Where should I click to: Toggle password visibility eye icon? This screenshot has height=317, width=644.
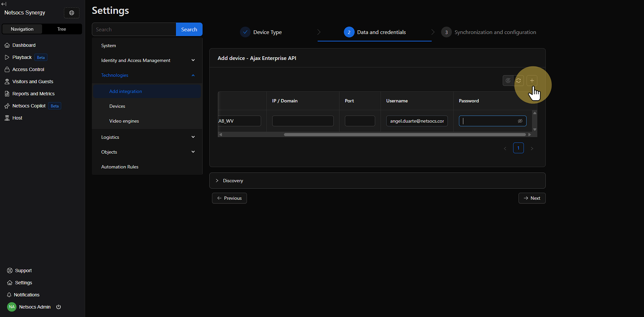pos(520,121)
